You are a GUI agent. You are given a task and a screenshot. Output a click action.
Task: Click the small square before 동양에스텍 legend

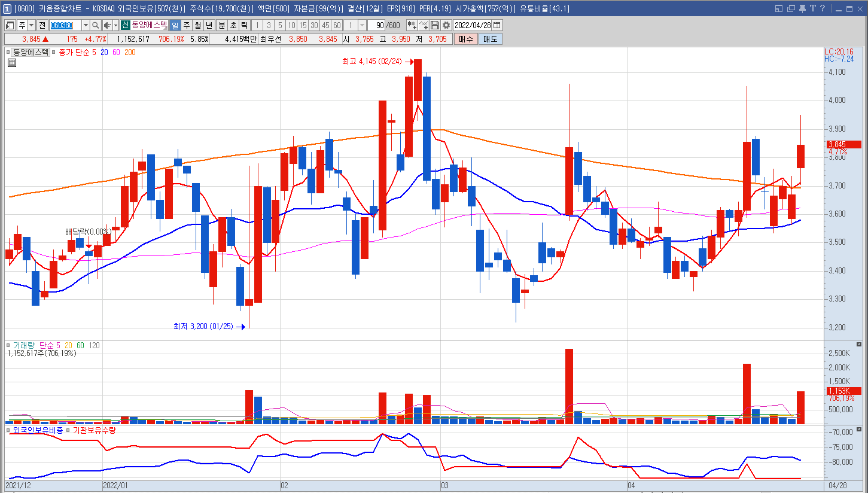coord(8,52)
